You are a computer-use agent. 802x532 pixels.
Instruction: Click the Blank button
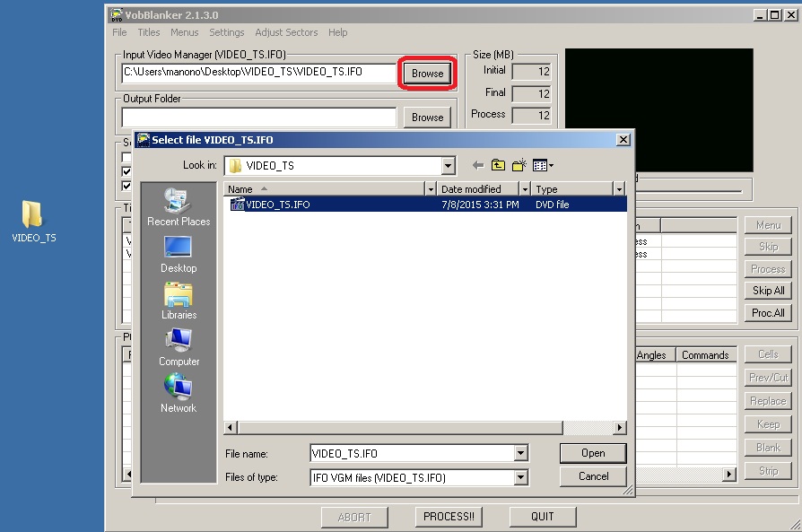[x=768, y=448]
